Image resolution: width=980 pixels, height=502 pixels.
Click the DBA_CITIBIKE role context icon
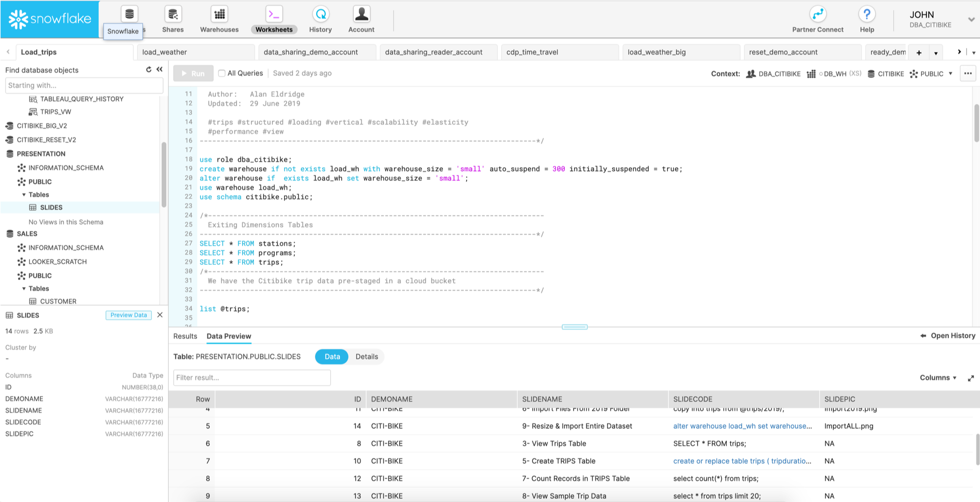(x=750, y=74)
